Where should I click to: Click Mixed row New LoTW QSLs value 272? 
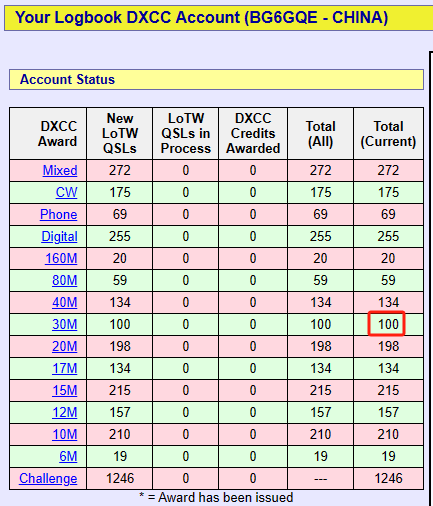pos(120,170)
